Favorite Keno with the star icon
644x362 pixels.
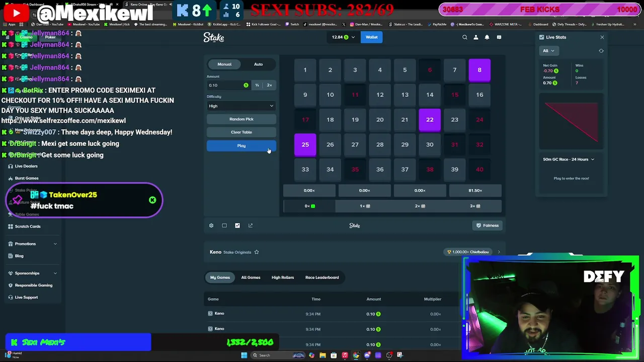click(x=257, y=252)
